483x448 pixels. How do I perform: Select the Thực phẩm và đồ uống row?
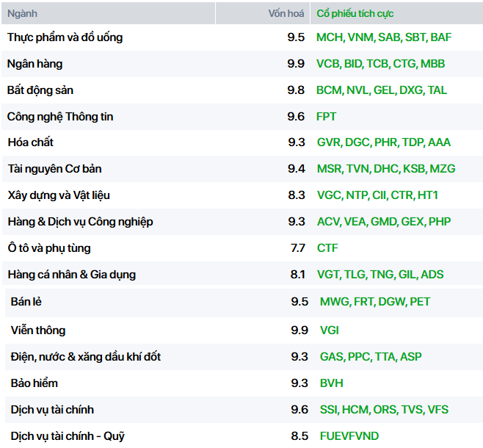click(x=242, y=37)
